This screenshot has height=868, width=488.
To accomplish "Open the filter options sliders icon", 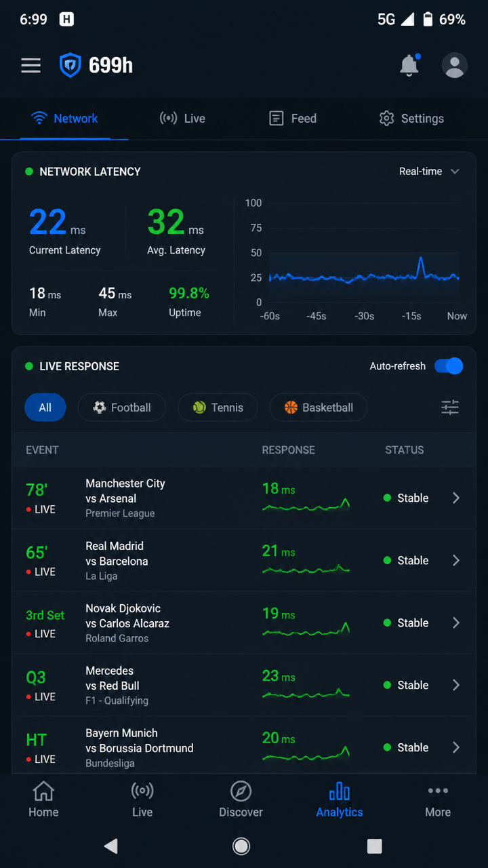I will (x=450, y=408).
